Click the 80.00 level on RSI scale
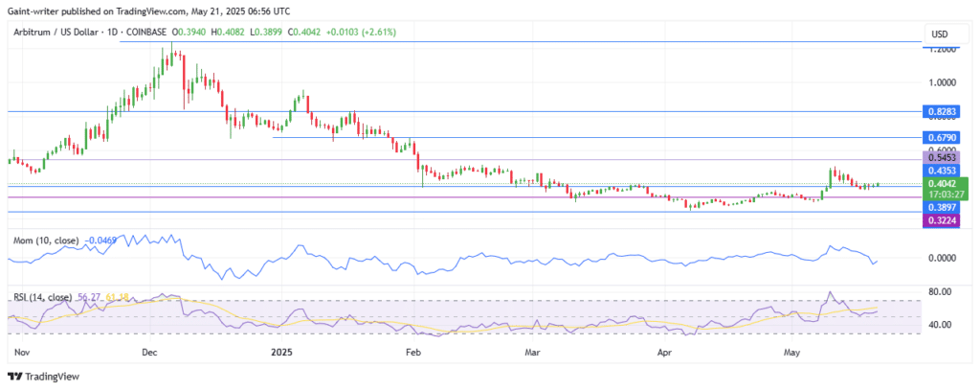The image size is (980, 390). point(940,291)
